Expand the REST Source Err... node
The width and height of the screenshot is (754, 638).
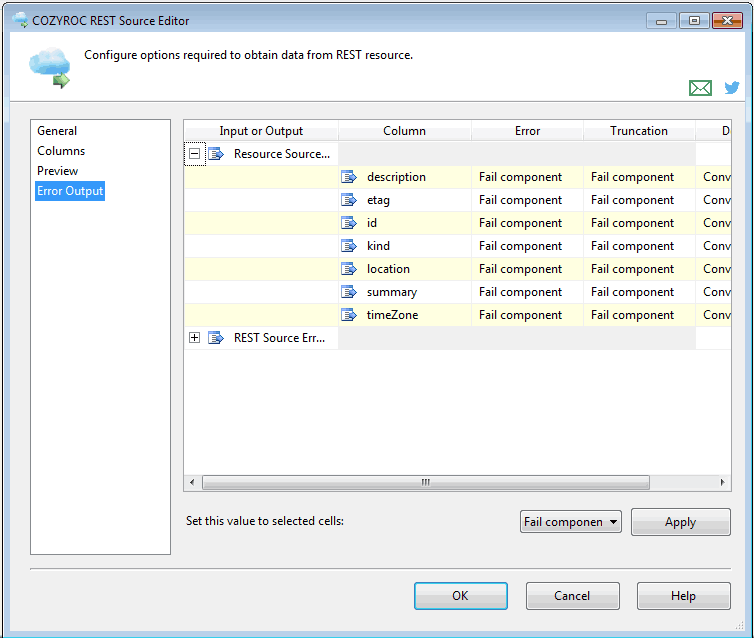point(194,338)
